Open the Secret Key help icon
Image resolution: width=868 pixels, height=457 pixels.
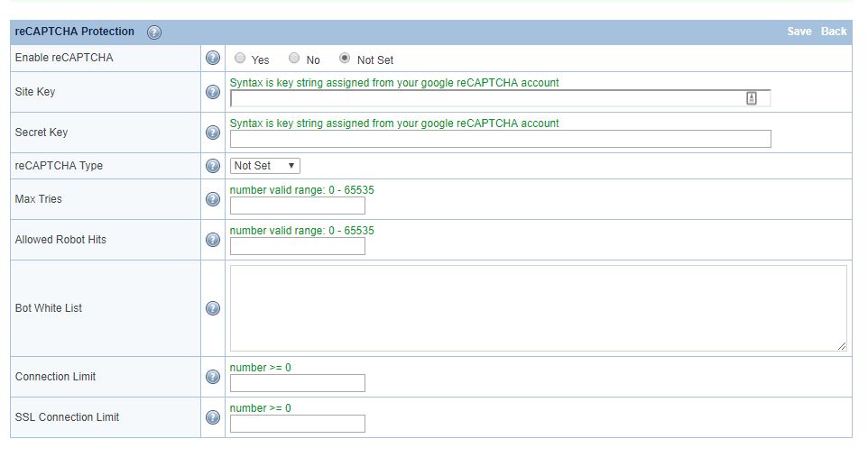pyautogui.click(x=213, y=133)
